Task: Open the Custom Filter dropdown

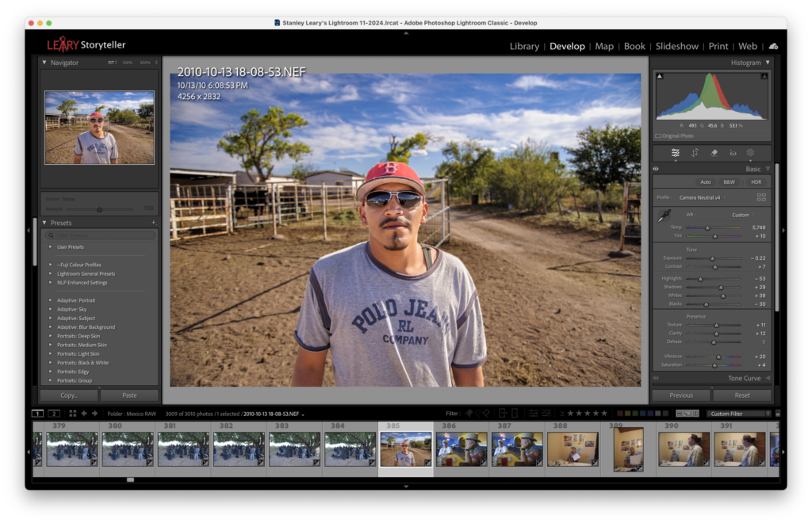Action: (x=738, y=414)
